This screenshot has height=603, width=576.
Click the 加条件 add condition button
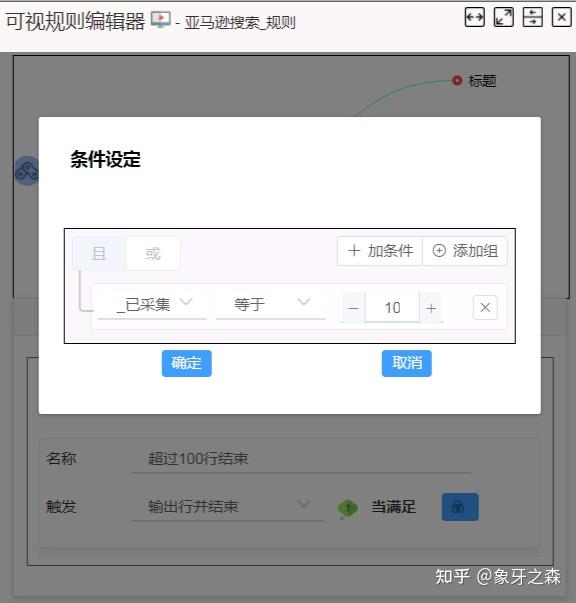coord(380,251)
